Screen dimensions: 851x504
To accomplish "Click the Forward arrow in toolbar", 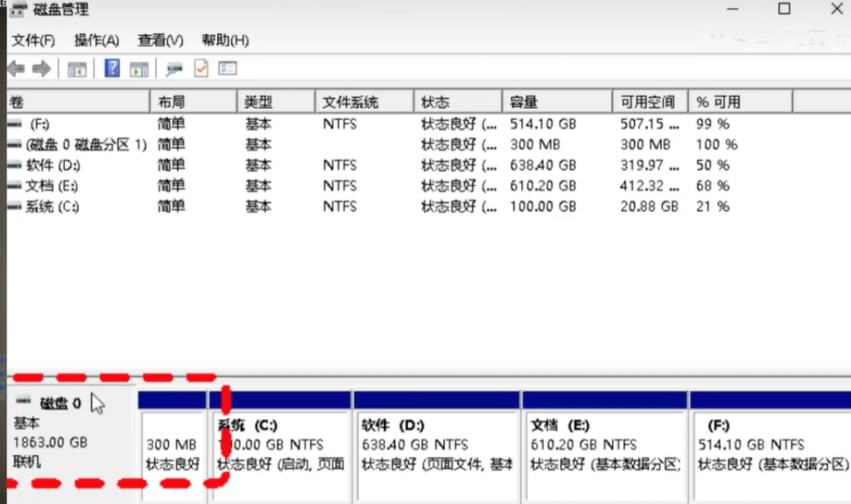I will (42, 69).
